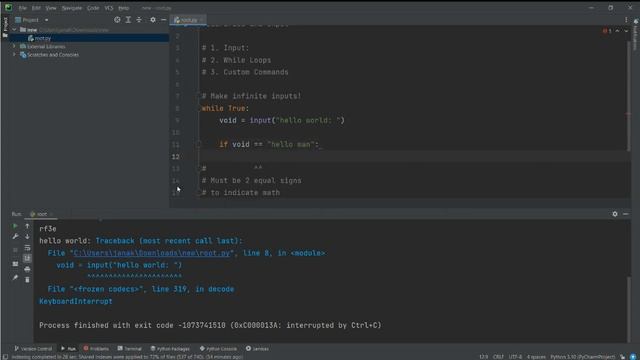This screenshot has width=640, height=360.
Task: Click the fold marker at line 7
Action: [x=199, y=96]
